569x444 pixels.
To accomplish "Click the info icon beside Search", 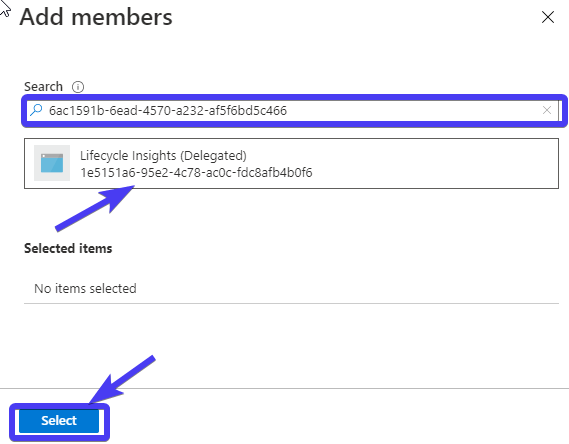I will pyautogui.click(x=78, y=87).
